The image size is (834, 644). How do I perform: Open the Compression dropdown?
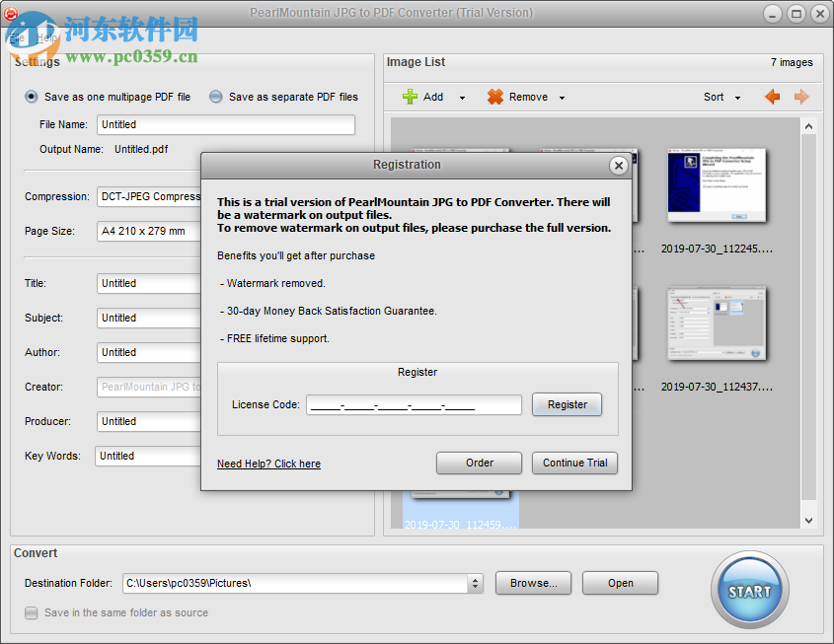pyautogui.click(x=149, y=196)
